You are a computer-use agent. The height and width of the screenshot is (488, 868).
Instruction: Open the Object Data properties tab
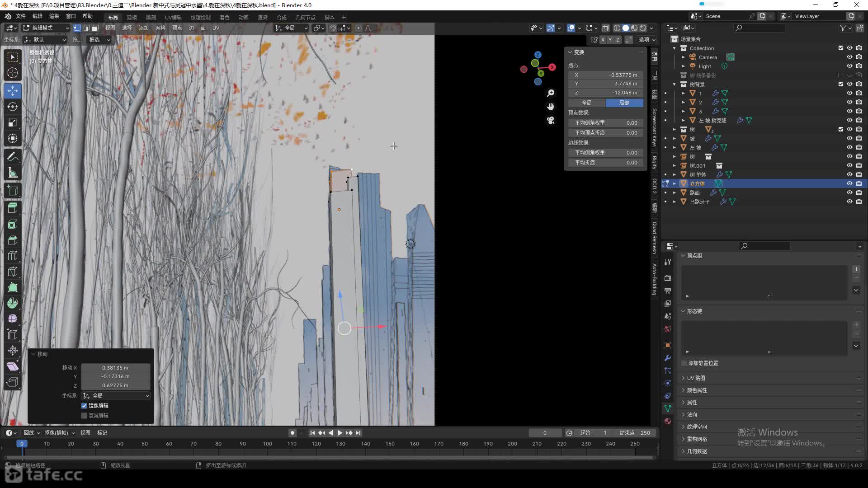(x=668, y=408)
